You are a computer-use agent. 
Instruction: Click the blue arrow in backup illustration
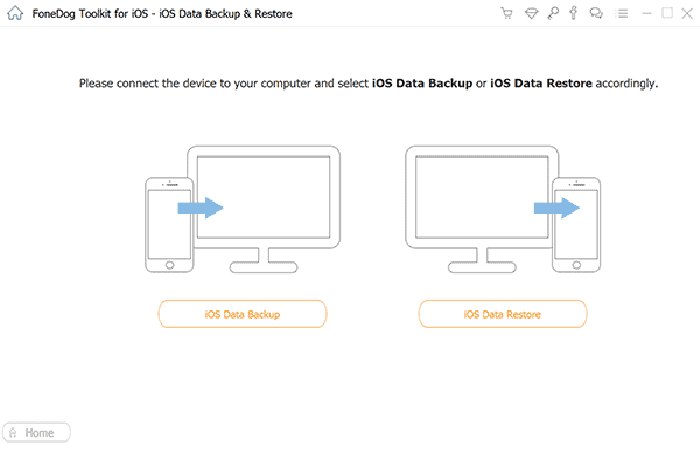(200, 208)
